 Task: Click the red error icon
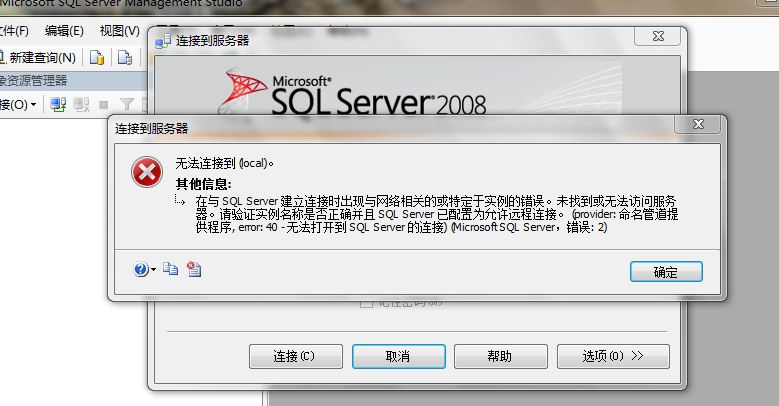click(147, 172)
